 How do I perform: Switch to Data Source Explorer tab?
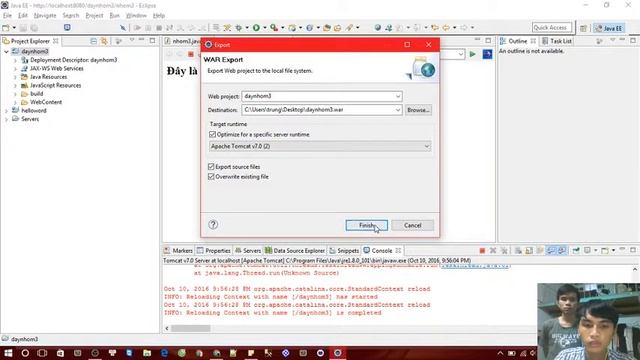[x=295, y=251]
